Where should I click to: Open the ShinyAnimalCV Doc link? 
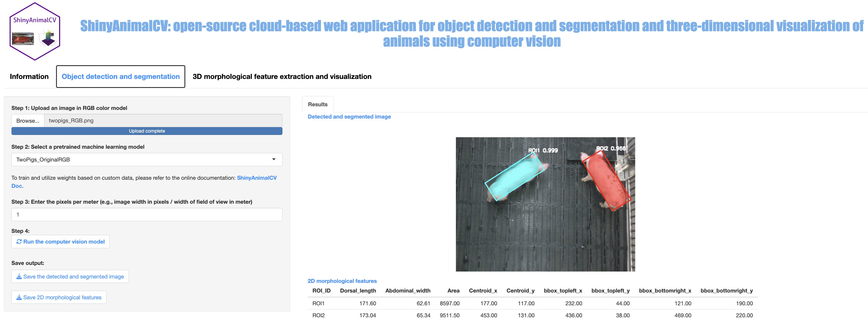tap(256, 178)
